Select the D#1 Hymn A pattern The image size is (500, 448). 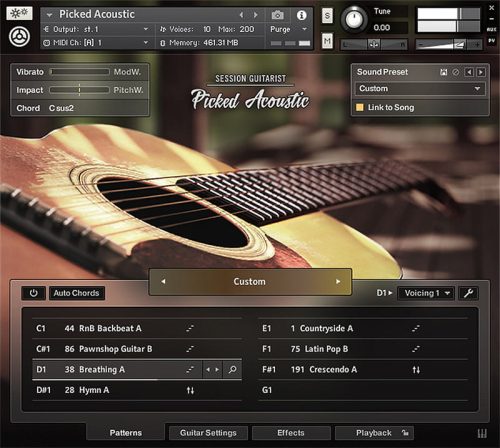click(137, 390)
